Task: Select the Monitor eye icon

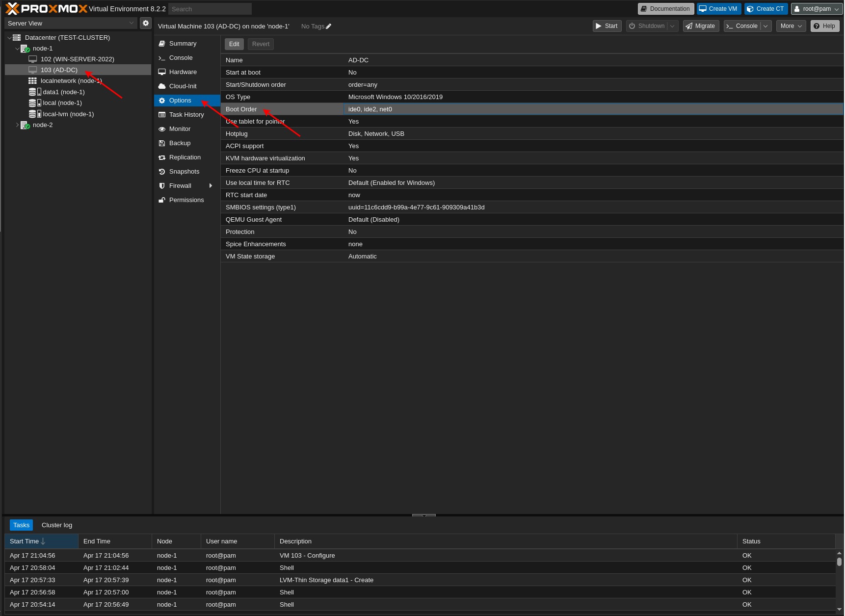Action: point(162,128)
